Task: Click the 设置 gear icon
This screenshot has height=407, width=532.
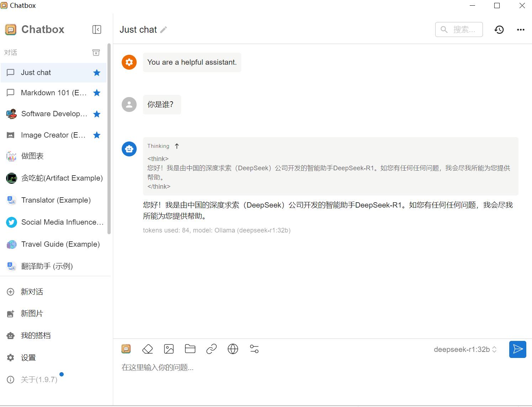Action: (x=11, y=358)
